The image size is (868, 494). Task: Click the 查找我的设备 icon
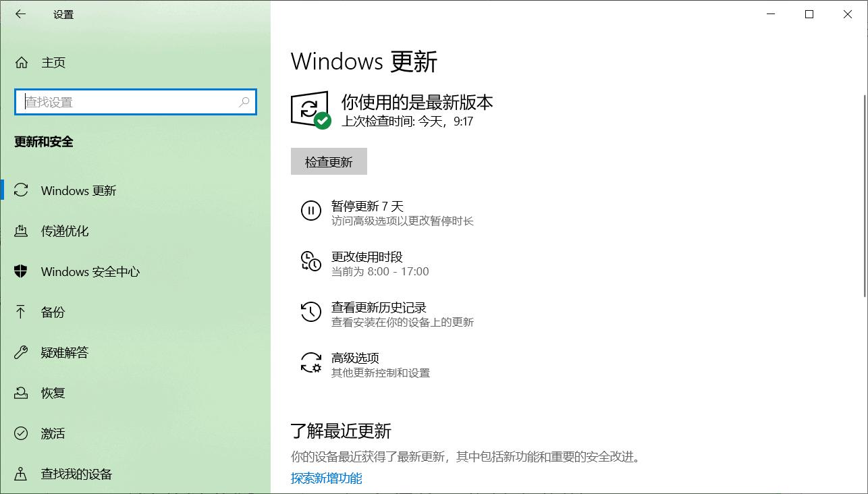(21, 474)
